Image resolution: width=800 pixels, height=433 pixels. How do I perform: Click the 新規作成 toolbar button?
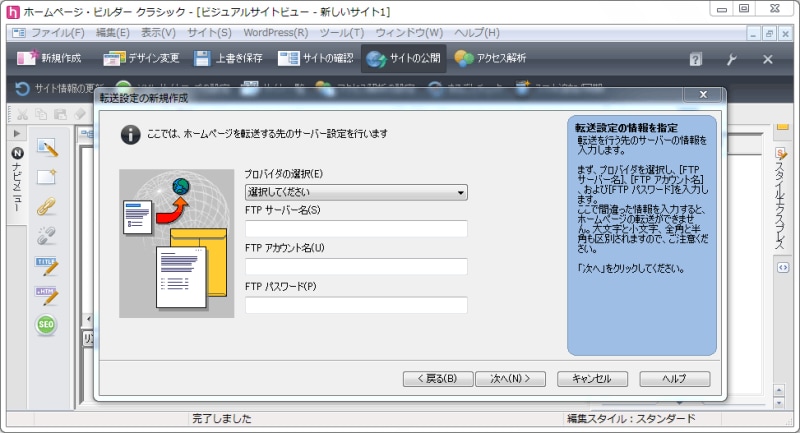pyautogui.click(x=49, y=58)
